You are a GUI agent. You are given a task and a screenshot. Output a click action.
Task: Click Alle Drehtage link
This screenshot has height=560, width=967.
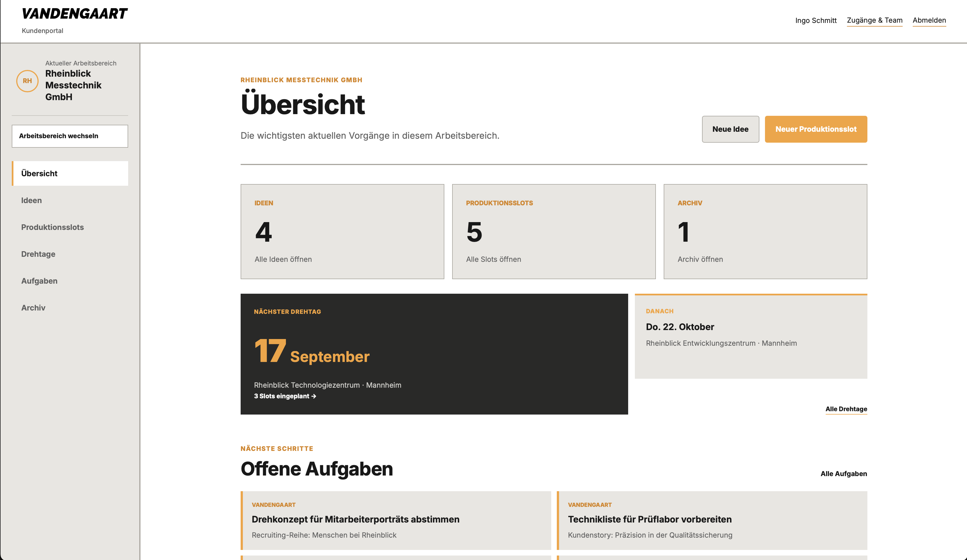coord(846,409)
